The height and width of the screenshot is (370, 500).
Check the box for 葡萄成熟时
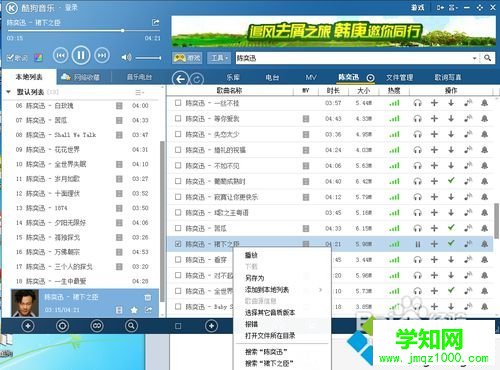(178, 181)
